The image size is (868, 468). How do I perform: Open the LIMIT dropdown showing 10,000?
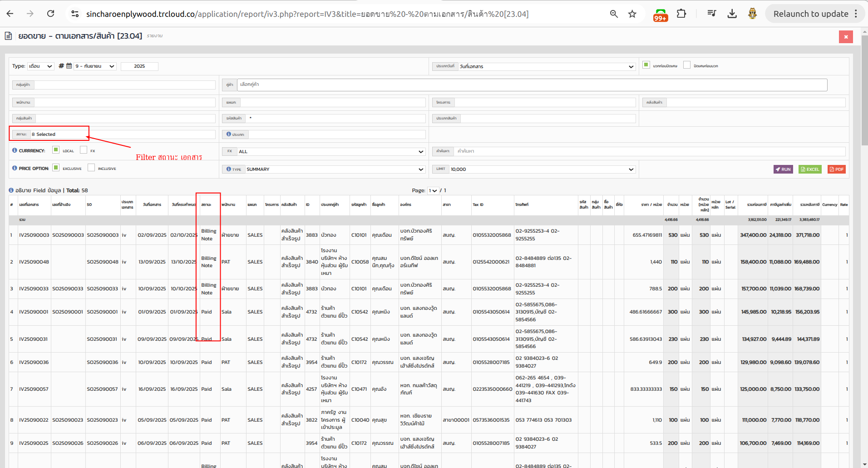[x=542, y=169]
